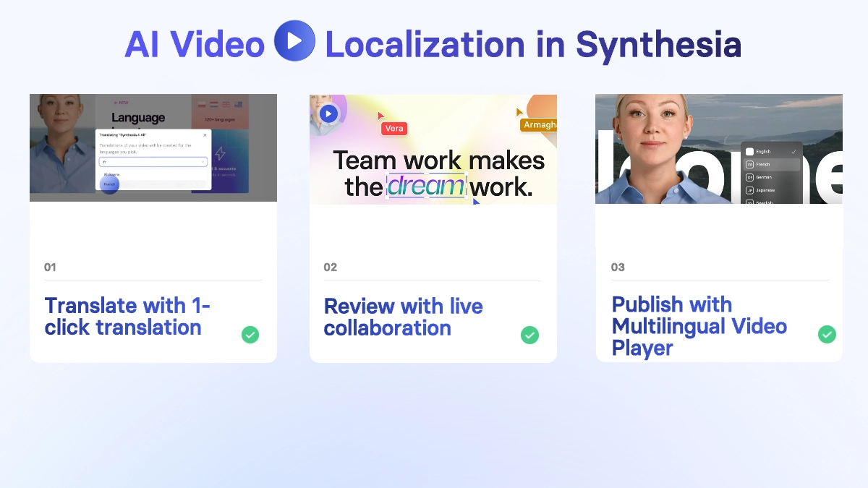Image resolution: width=868 pixels, height=488 pixels.
Task: Click the green checkmark on the Publish card
Action: point(827,334)
